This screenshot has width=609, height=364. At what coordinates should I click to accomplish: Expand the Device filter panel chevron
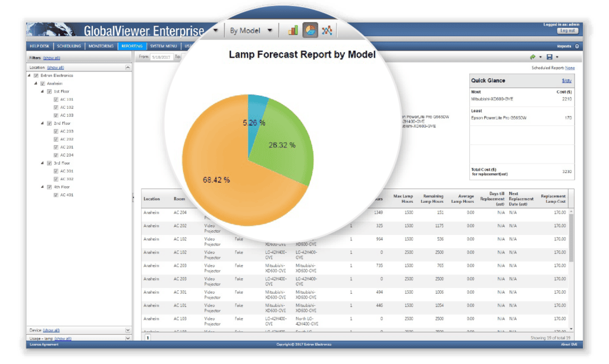[128, 330]
